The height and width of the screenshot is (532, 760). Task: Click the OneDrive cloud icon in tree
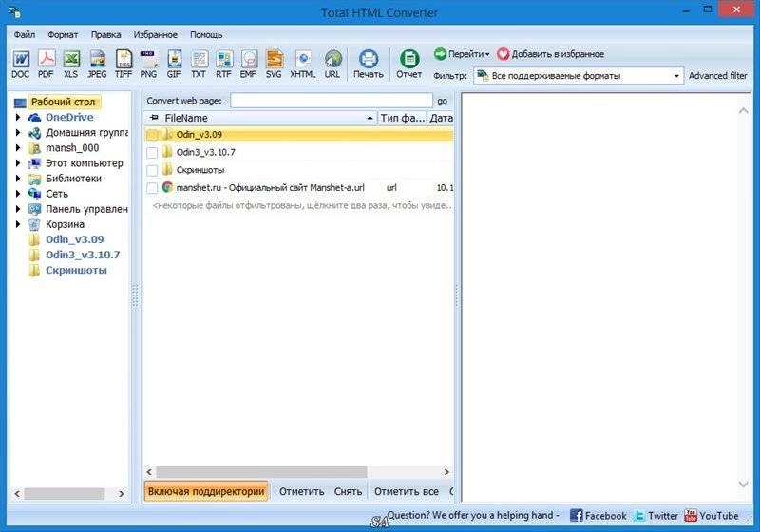pyautogui.click(x=34, y=117)
